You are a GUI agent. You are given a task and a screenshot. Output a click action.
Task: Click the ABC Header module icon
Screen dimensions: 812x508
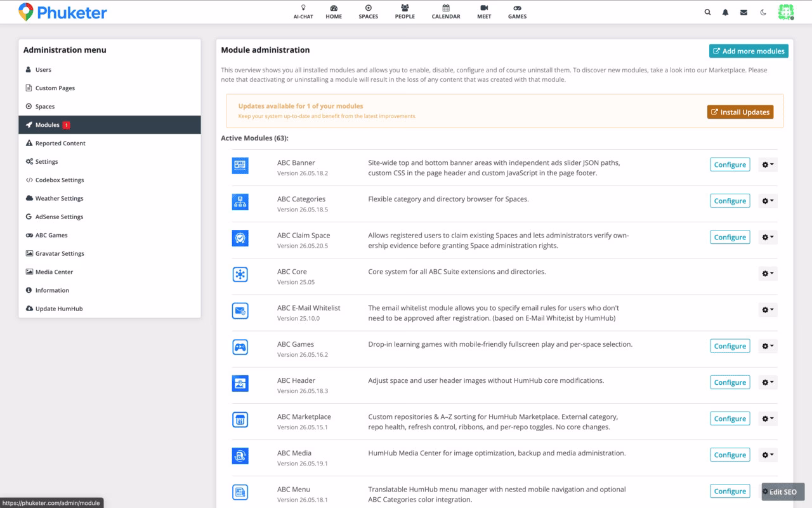tap(240, 384)
